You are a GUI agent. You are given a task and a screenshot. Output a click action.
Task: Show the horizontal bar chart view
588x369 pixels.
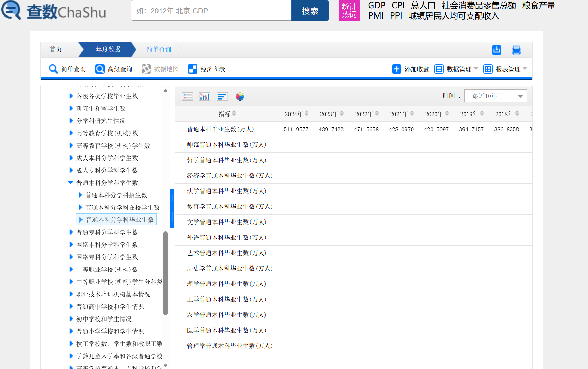pyautogui.click(x=222, y=97)
